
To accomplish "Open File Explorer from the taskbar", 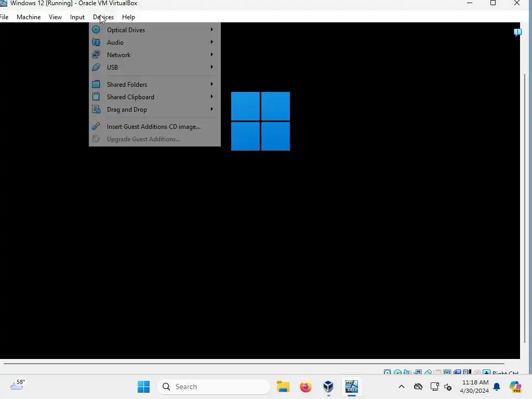I will 283,387.
